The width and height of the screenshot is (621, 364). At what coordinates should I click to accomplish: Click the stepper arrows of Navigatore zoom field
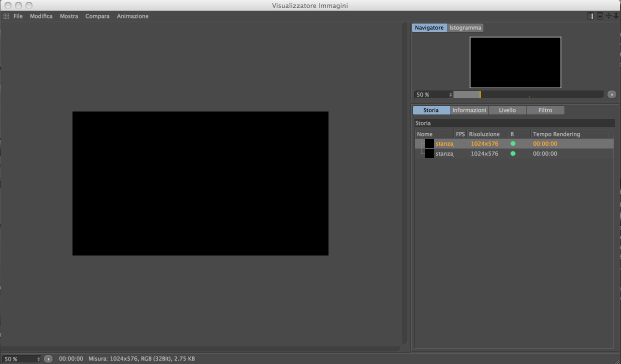pyautogui.click(x=450, y=94)
